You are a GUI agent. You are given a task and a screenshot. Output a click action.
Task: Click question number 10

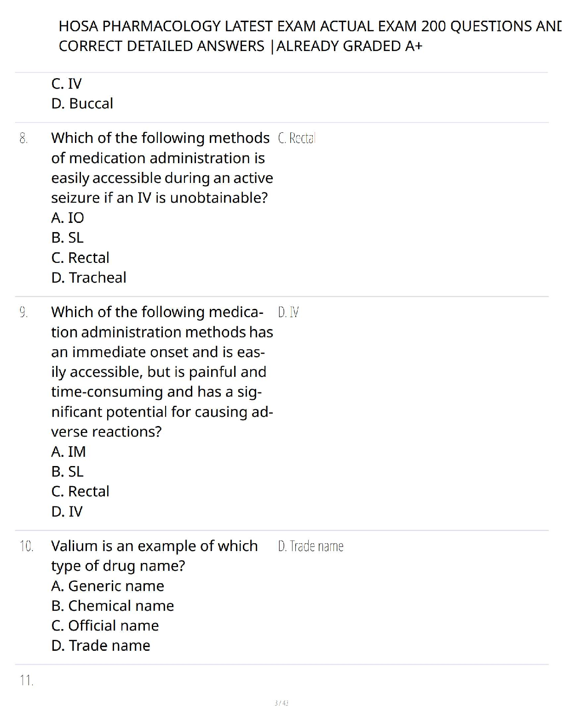[26, 546]
